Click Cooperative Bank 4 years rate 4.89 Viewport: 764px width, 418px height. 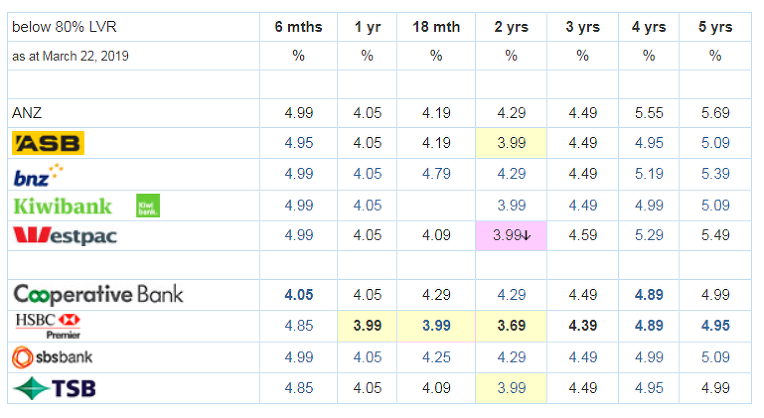click(x=649, y=295)
